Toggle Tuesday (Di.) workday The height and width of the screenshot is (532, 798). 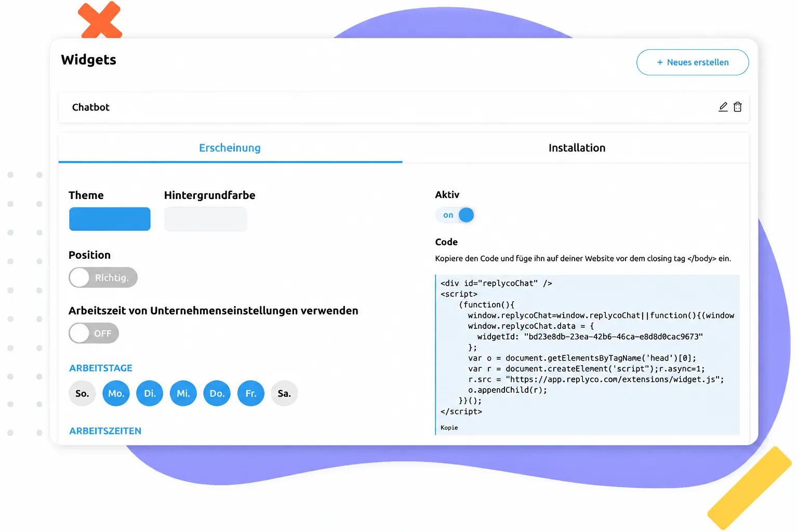(150, 393)
